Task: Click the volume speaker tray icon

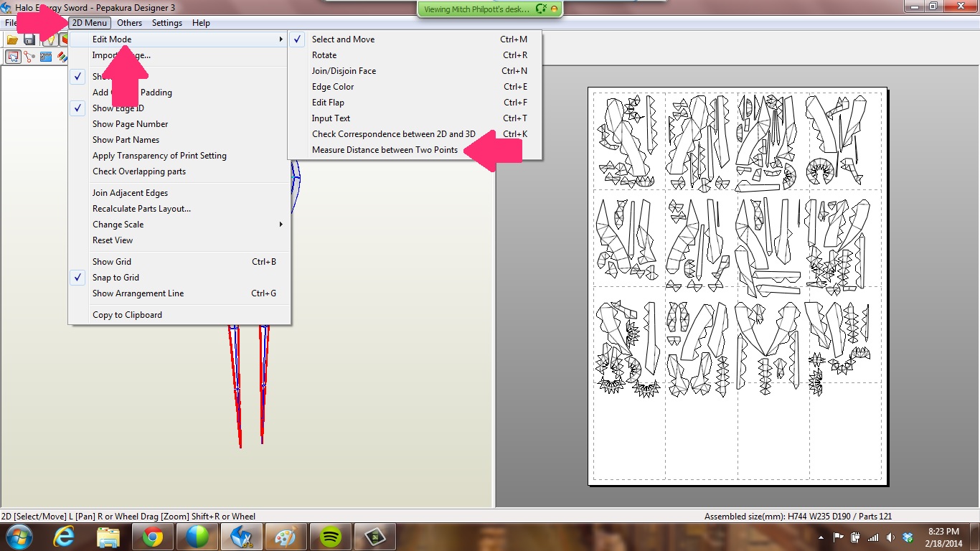Action: (x=890, y=537)
